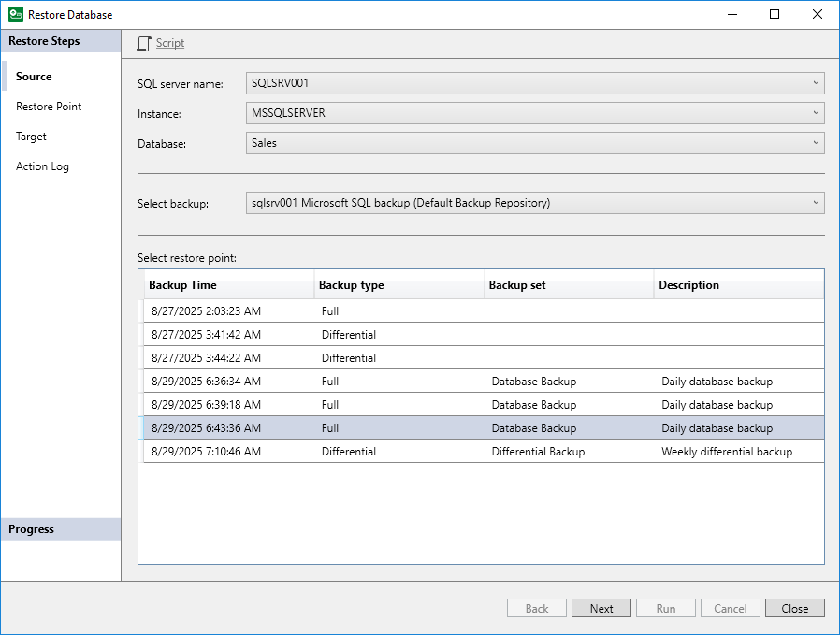Open the SQL server name dropdown
Image resolution: width=840 pixels, height=635 pixels.
(x=817, y=82)
